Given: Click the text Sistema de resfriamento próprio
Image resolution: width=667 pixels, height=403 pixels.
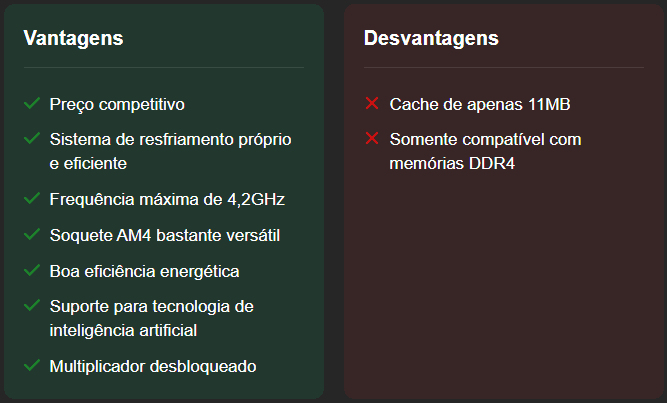Looking at the screenshot, I should pos(171,140).
